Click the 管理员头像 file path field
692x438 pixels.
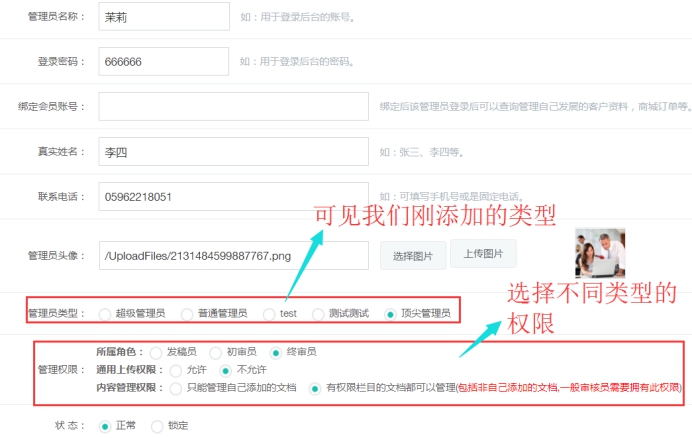click(x=233, y=255)
